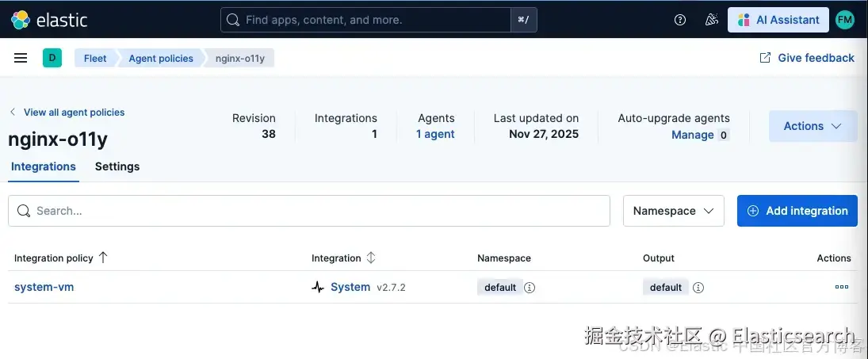The image size is (868, 359).
Task: Expand the Namespace filter dropdown
Action: (x=673, y=211)
